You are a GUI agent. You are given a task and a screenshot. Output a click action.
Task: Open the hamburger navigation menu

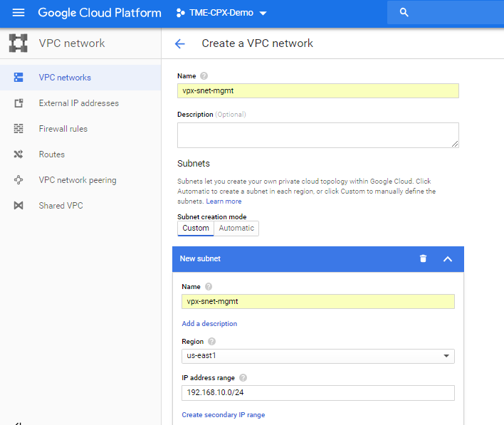point(19,13)
